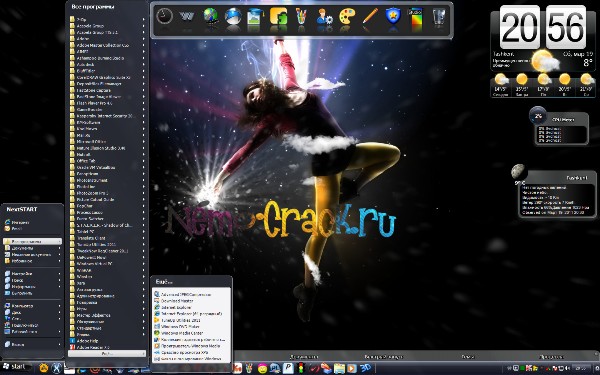Select TweakNow RegCleaner folder

(x=107, y=251)
